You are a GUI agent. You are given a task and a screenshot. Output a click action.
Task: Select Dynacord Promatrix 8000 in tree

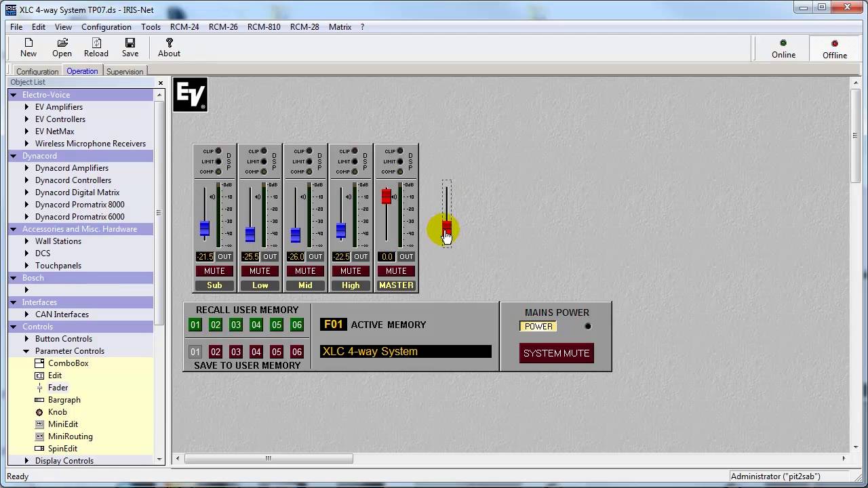[80, 205]
